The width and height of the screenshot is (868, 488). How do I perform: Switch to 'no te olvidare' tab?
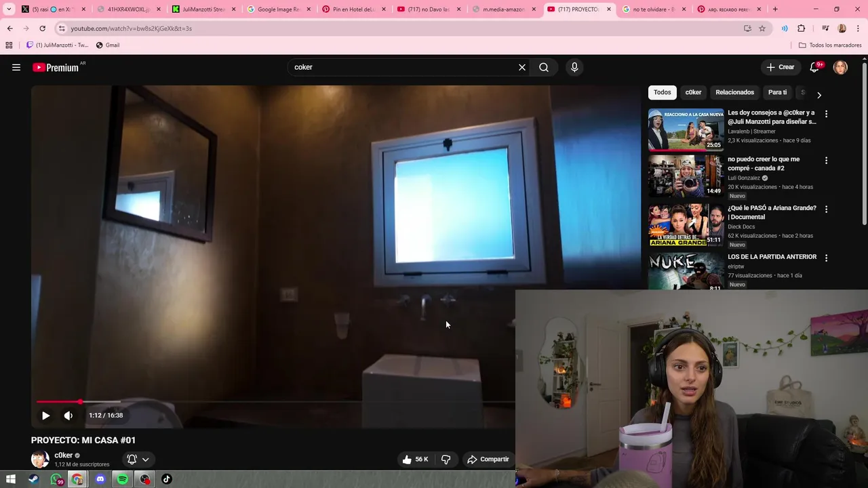click(653, 9)
